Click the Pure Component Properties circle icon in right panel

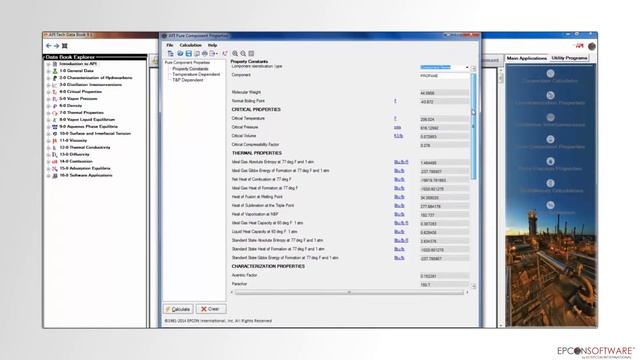pyautogui.click(x=550, y=139)
